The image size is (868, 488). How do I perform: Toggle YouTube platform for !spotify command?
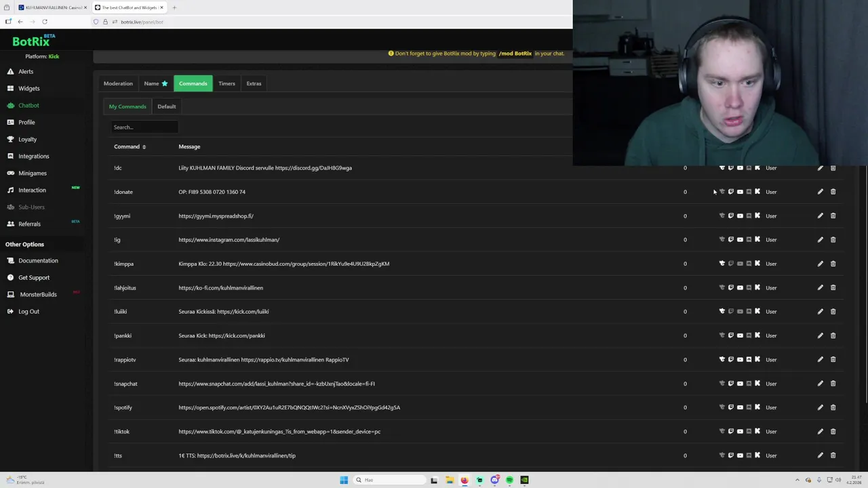point(740,407)
